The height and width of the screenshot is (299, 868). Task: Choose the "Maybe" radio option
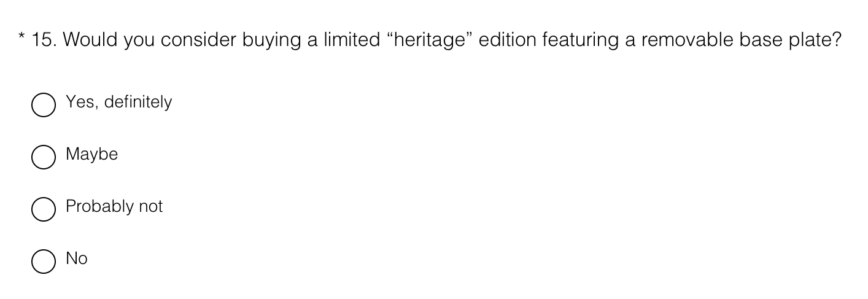(x=43, y=157)
